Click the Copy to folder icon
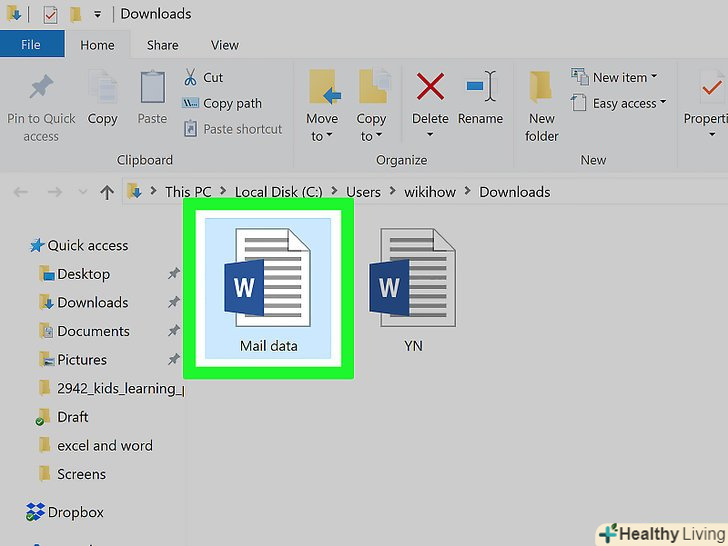The height and width of the screenshot is (546, 728). pos(375,86)
